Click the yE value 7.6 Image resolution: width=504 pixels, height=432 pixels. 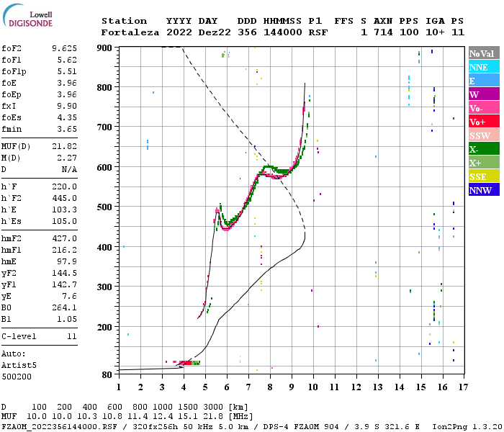pyautogui.click(x=69, y=297)
